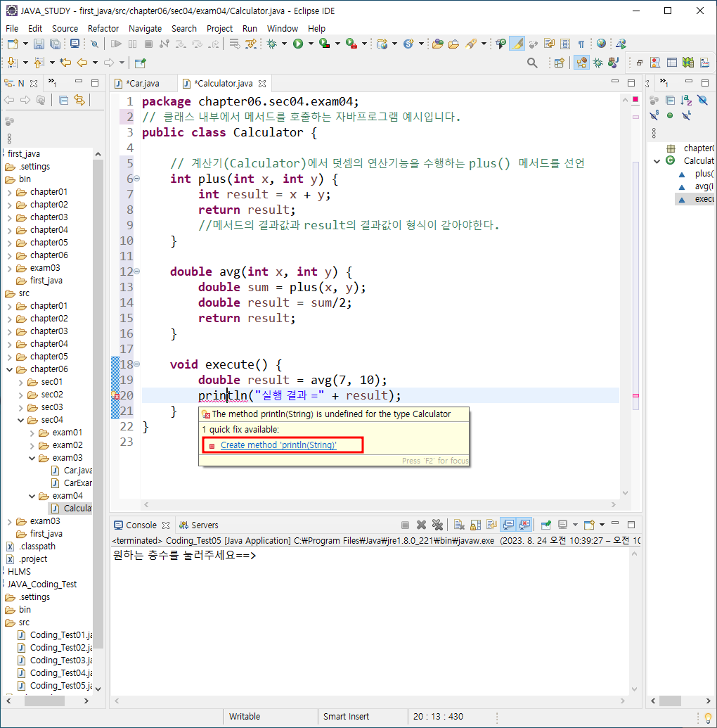
Task: Click Remove All Terminated Launches icon
Action: point(437,525)
